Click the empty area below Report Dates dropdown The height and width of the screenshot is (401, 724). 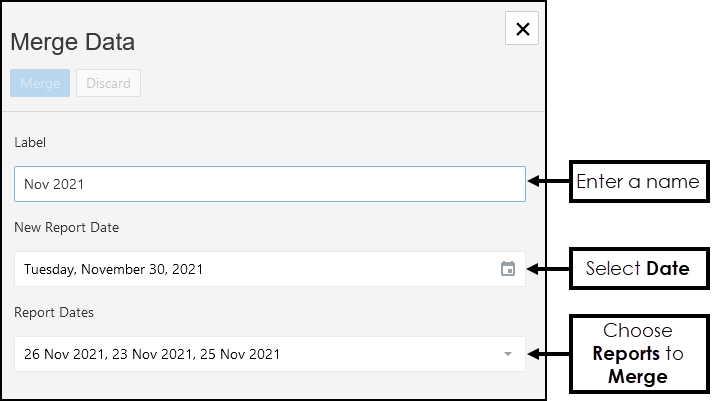pos(272,386)
